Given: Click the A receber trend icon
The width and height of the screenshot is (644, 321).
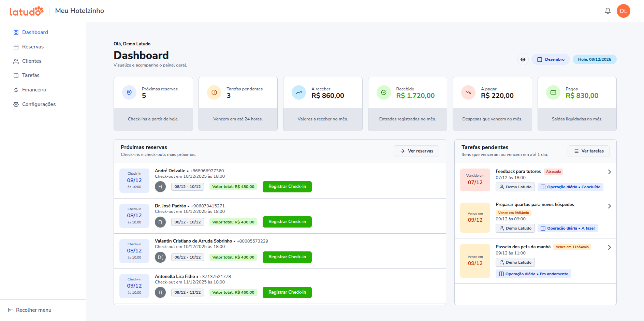Looking at the screenshot, I should pos(299,92).
